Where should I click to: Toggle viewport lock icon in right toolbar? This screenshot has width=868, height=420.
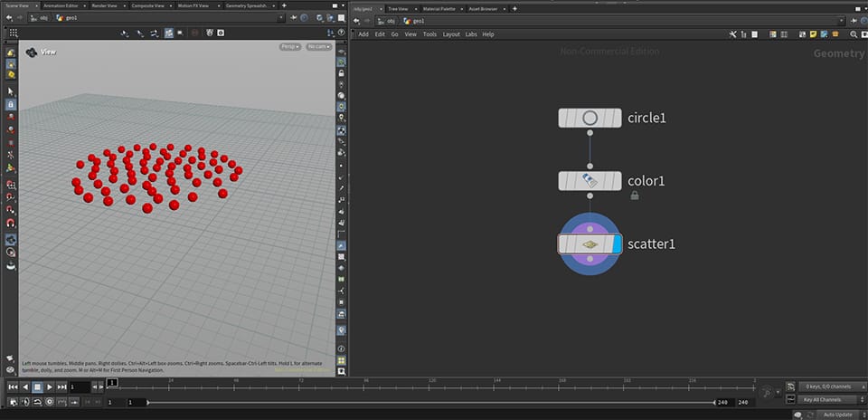tap(342, 73)
